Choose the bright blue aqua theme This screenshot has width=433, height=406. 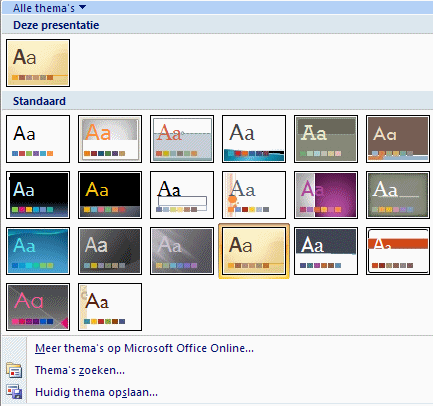pyautogui.click(x=38, y=251)
